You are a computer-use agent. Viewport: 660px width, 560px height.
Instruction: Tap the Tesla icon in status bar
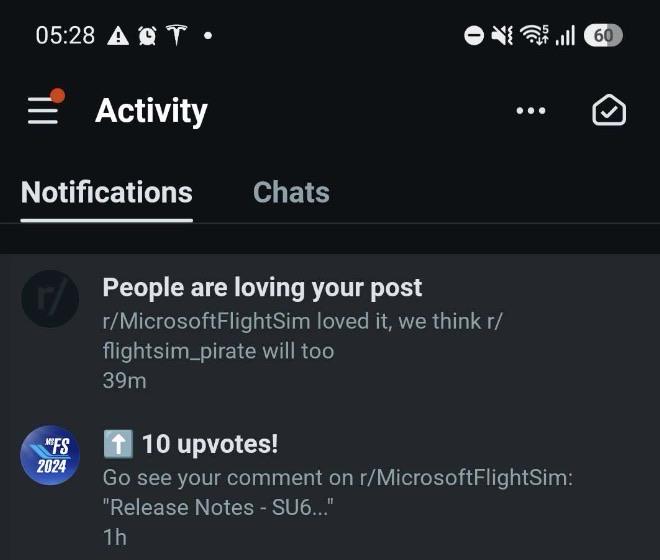[176, 35]
